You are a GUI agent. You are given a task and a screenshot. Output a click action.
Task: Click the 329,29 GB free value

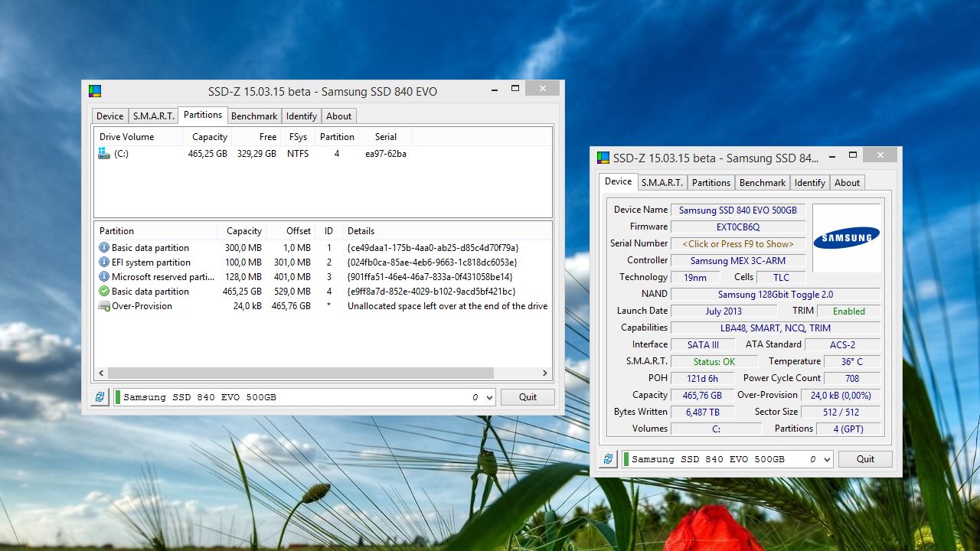click(256, 154)
